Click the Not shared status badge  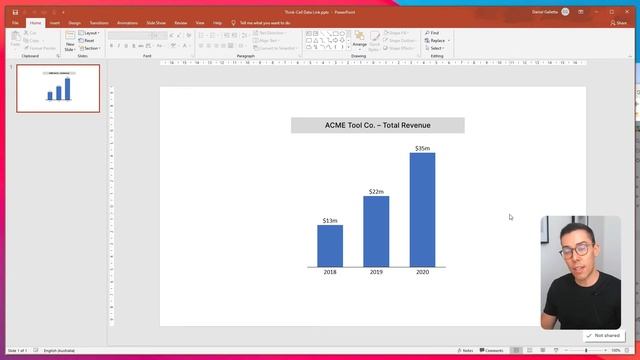coord(604,336)
